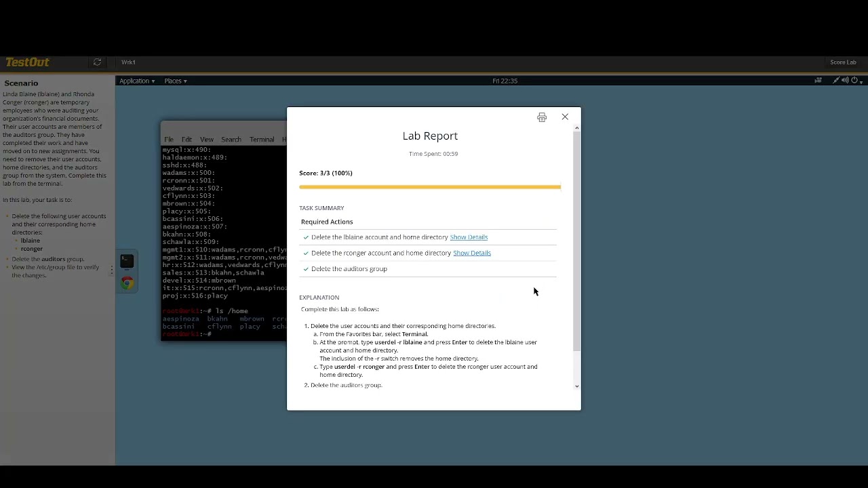
Task: Click "rconger" bullet in scenario list
Action: coord(32,249)
